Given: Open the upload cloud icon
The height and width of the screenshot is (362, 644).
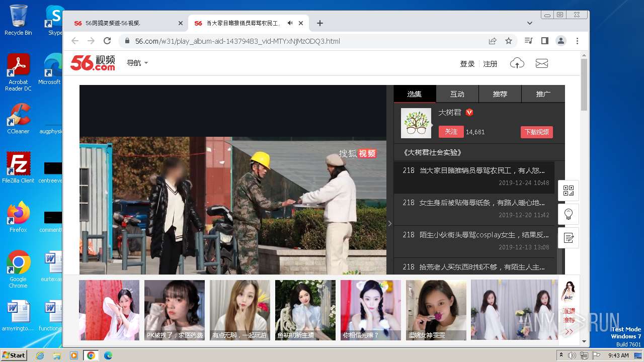Looking at the screenshot, I should pyautogui.click(x=517, y=63).
